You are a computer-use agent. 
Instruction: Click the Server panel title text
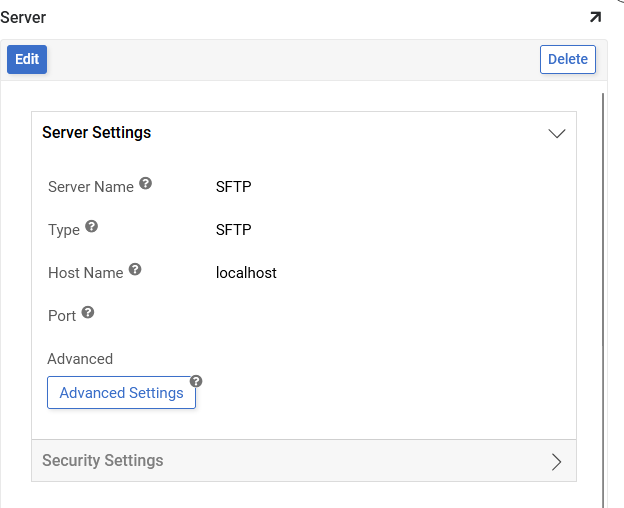click(x=23, y=17)
